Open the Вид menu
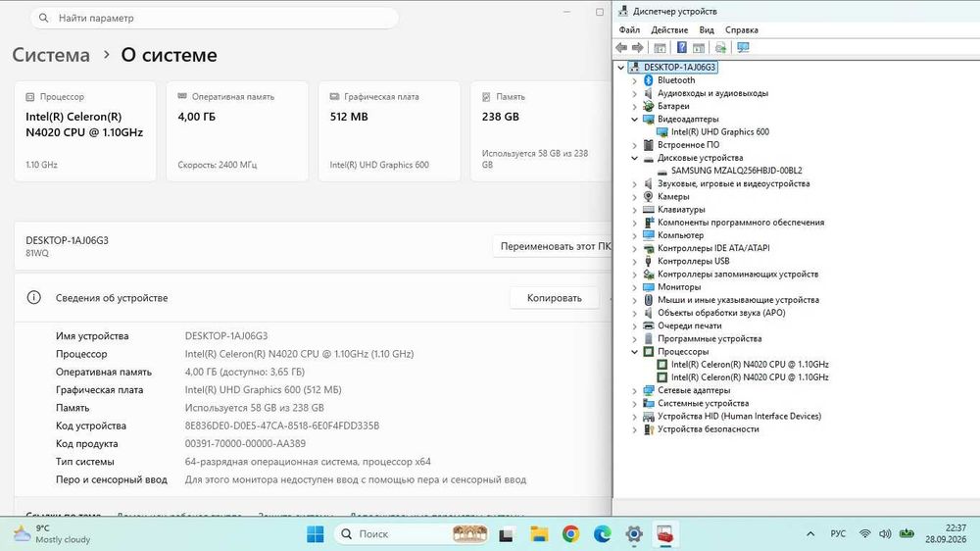 tap(707, 30)
